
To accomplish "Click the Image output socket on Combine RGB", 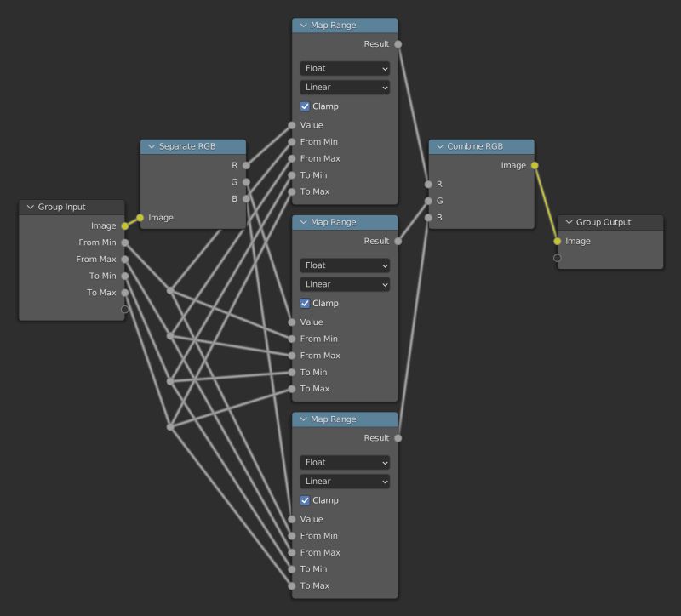I will [x=535, y=165].
